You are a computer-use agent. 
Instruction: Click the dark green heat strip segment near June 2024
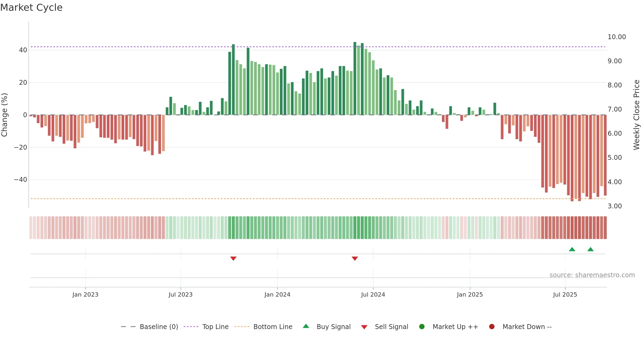[355, 228]
